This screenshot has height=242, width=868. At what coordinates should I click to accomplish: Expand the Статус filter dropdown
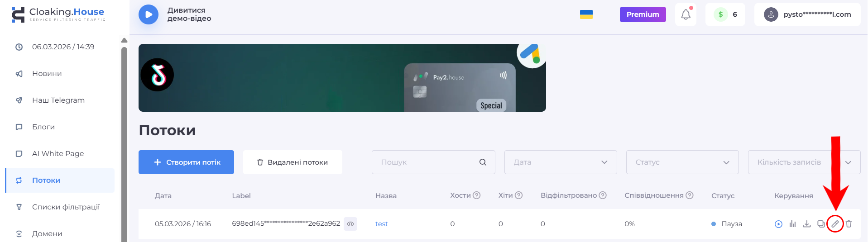[682, 162]
